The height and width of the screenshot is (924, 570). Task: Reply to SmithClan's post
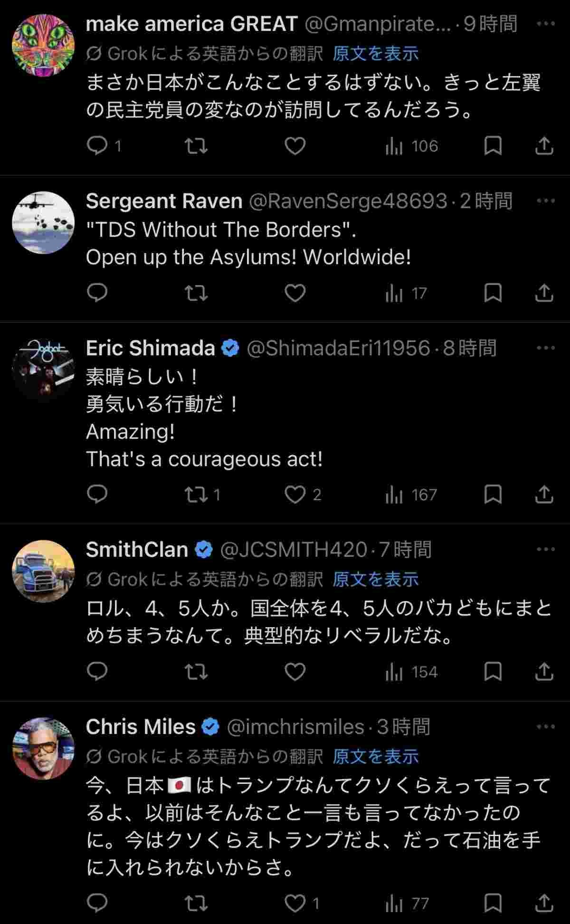97,672
